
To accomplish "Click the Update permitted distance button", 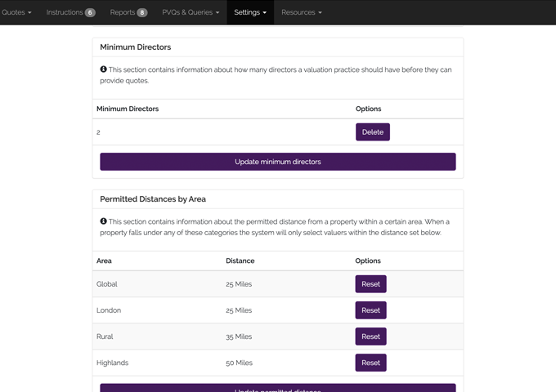I will pos(277,388).
